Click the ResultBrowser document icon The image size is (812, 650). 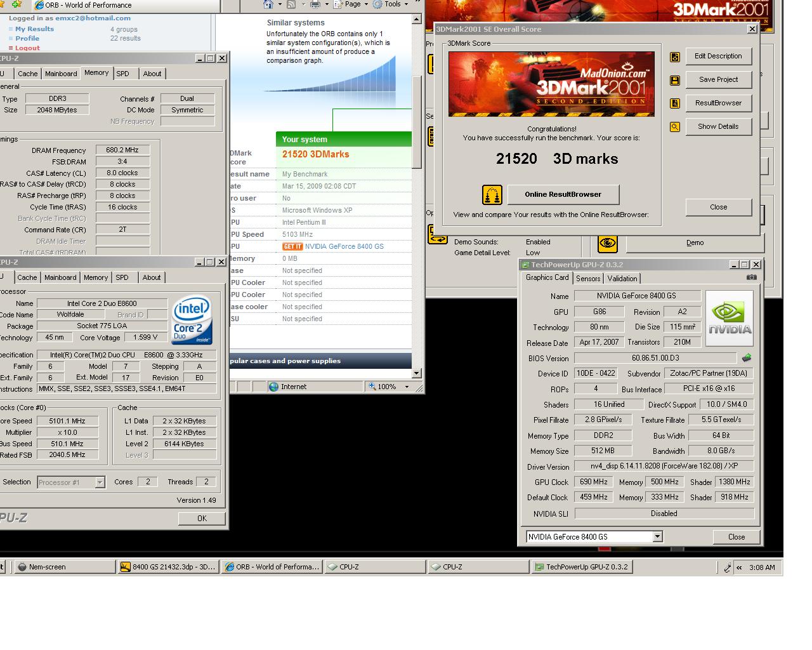click(x=674, y=103)
